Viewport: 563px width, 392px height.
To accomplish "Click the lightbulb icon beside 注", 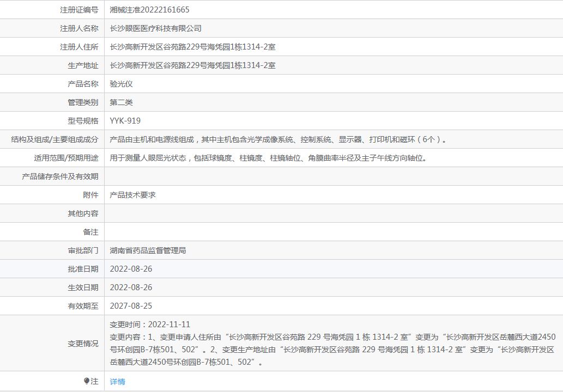I will point(87,381).
